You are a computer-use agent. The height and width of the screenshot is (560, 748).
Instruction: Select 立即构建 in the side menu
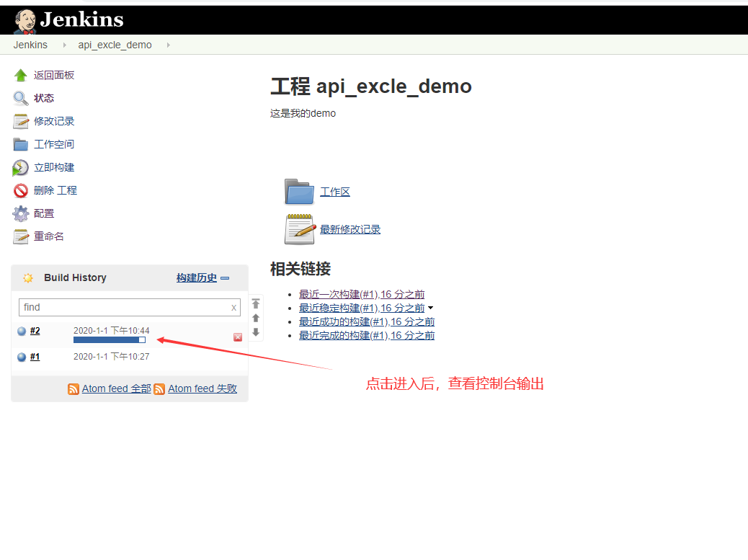pyautogui.click(x=54, y=167)
